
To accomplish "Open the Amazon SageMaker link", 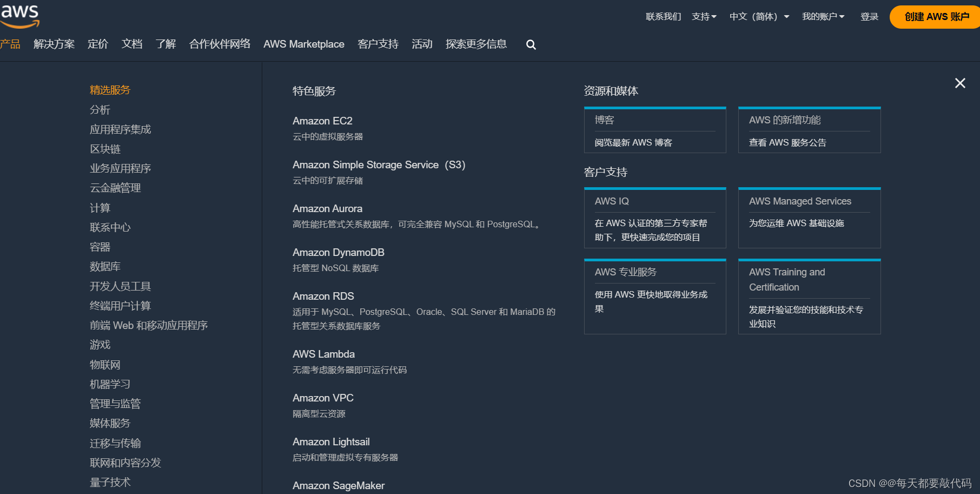I will click(339, 485).
